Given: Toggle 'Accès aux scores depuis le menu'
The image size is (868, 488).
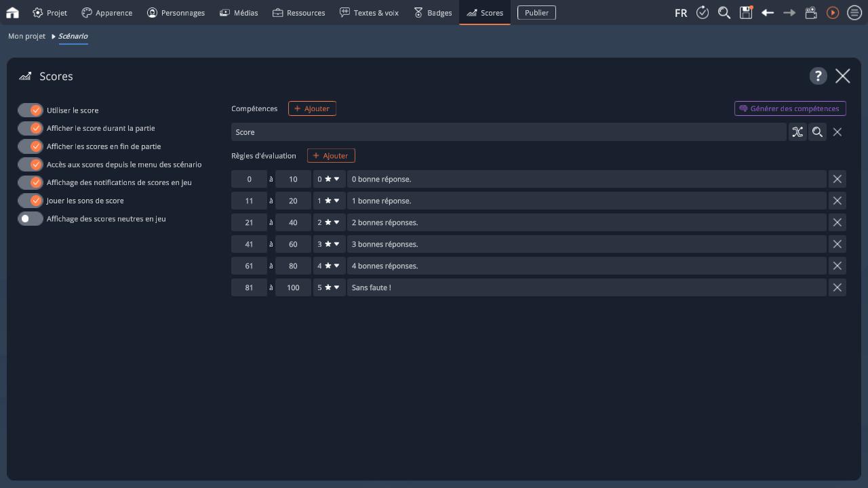Looking at the screenshot, I should tap(31, 164).
